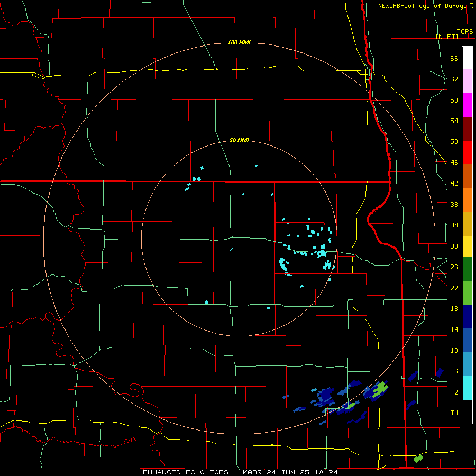The image size is (476, 476).
Task: Click the legend label 62
Action: (x=454, y=79)
